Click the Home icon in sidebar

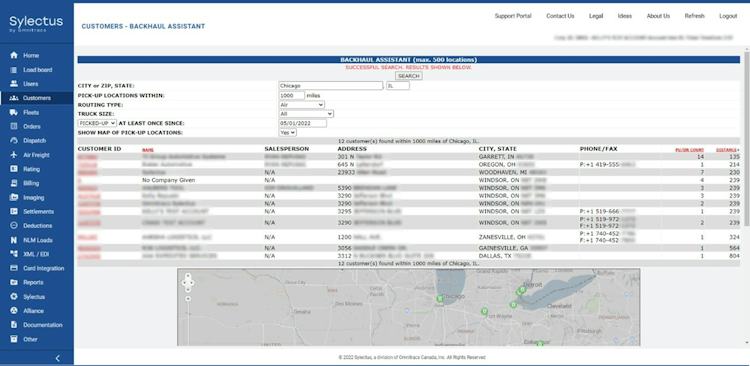14,55
